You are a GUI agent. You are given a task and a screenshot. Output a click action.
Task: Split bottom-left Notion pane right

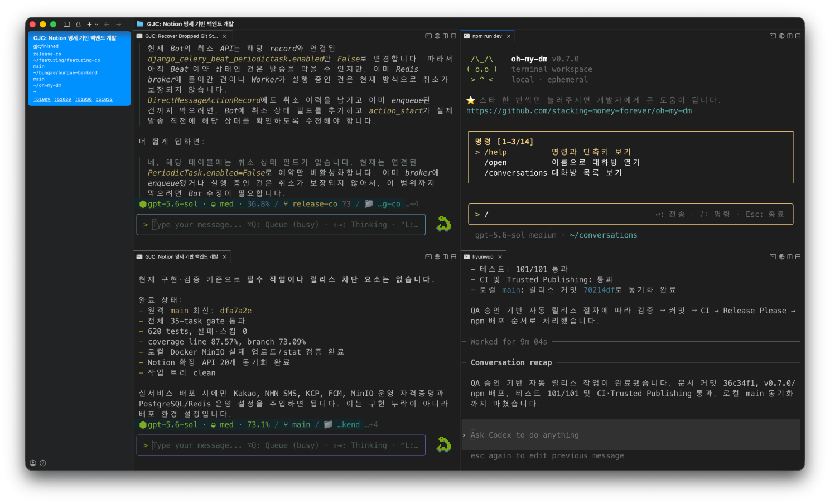tap(445, 257)
